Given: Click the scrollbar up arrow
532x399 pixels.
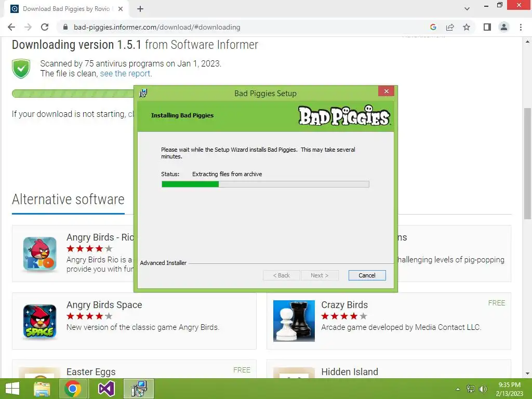Looking at the screenshot, I should (x=527, y=42).
